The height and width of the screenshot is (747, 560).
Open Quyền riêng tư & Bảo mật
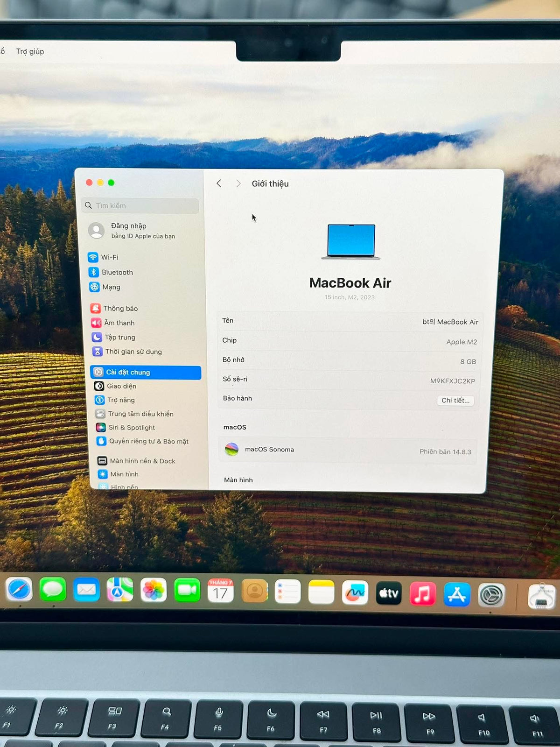click(x=142, y=441)
